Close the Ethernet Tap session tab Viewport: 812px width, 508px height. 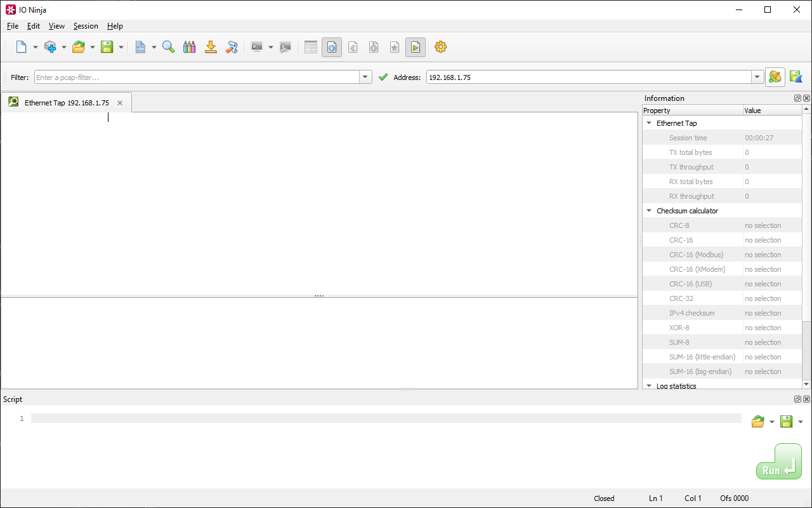(x=120, y=103)
